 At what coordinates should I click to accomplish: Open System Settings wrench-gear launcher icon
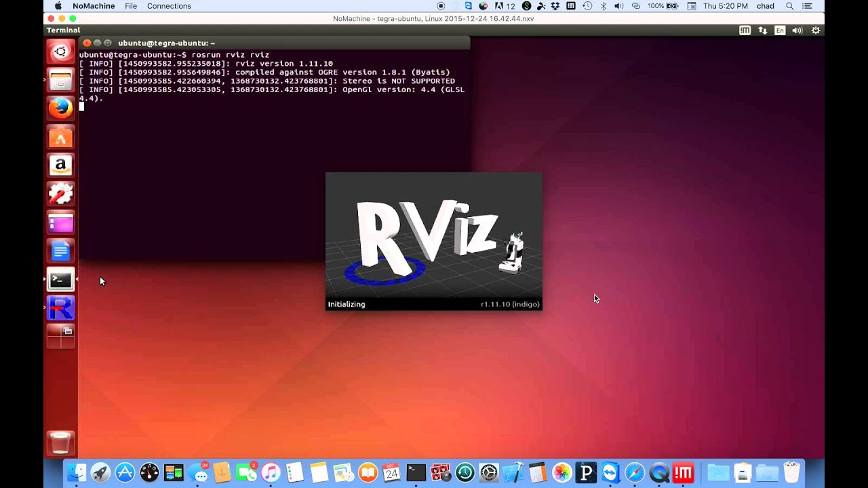(x=60, y=194)
